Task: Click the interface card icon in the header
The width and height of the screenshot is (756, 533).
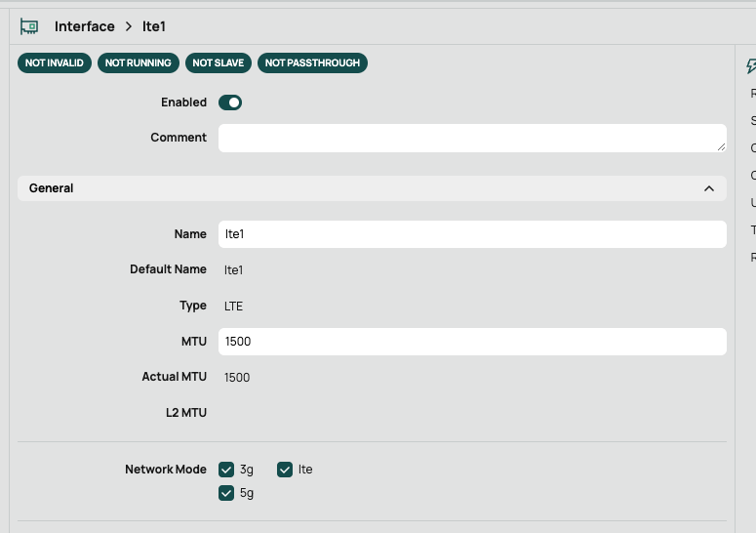Action: pyautogui.click(x=29, y=26)
